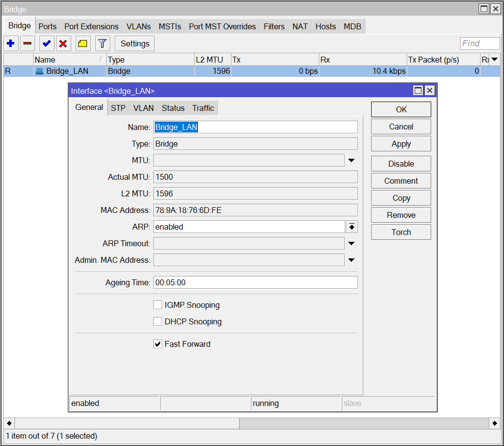Screen dimensions: 504x446
Task: Open the column chooser arrow in table header
Action: point(494,60)
